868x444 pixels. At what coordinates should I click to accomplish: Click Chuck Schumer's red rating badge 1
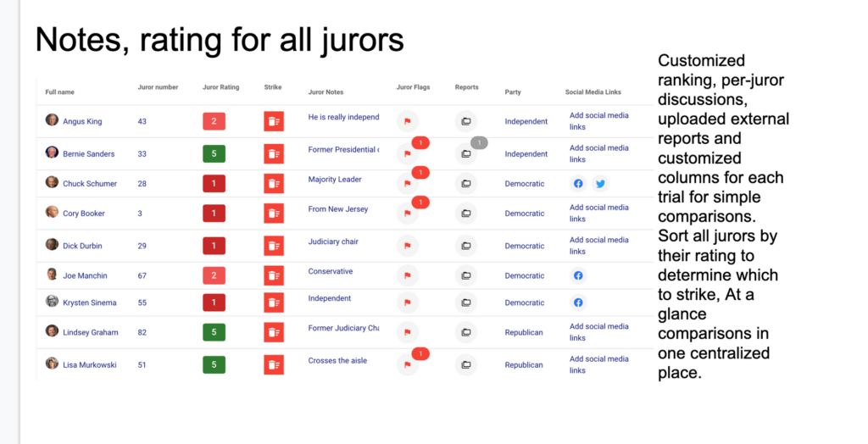214,184
